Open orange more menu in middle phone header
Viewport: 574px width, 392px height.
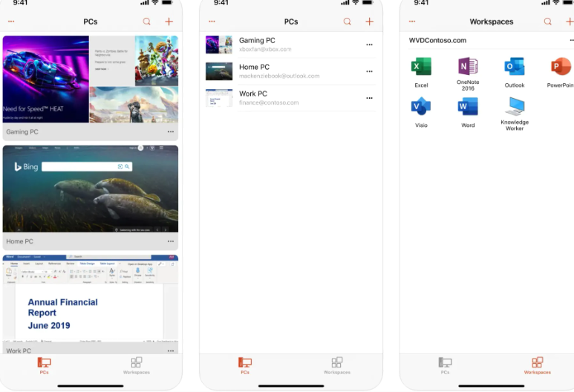click(212, 22)
